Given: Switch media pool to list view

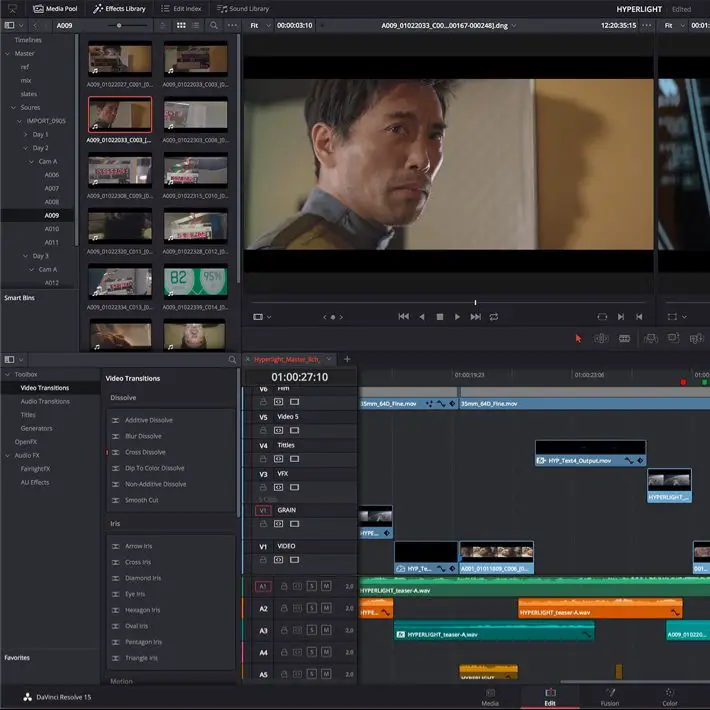Looking at the screenshot, I should pos(196,25).
